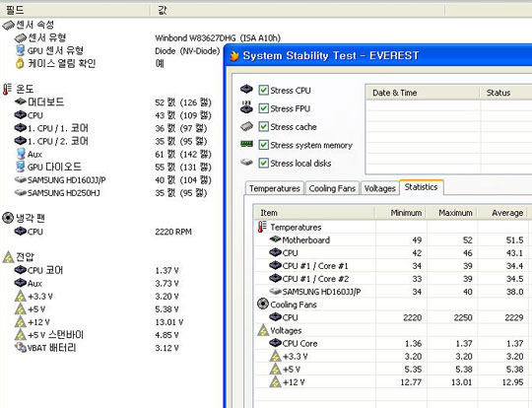Click the Temperatures thermometer icon in Statistics

click(x=262, y=227)
